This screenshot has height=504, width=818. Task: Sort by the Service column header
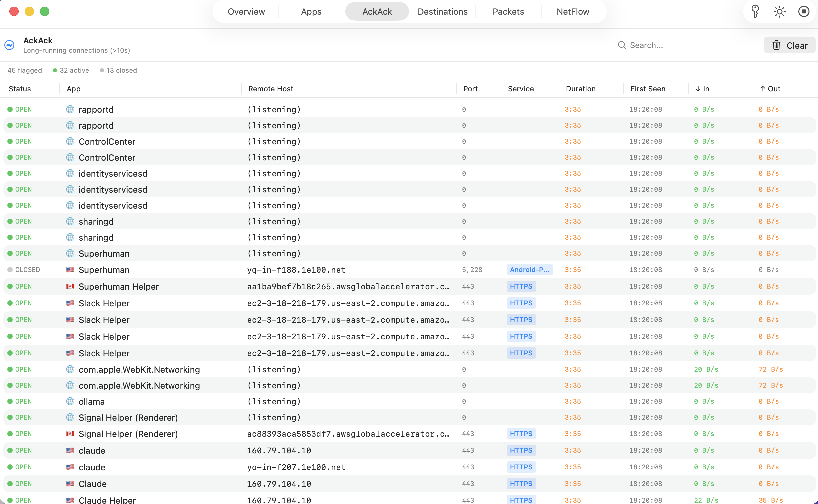(521, 89)
